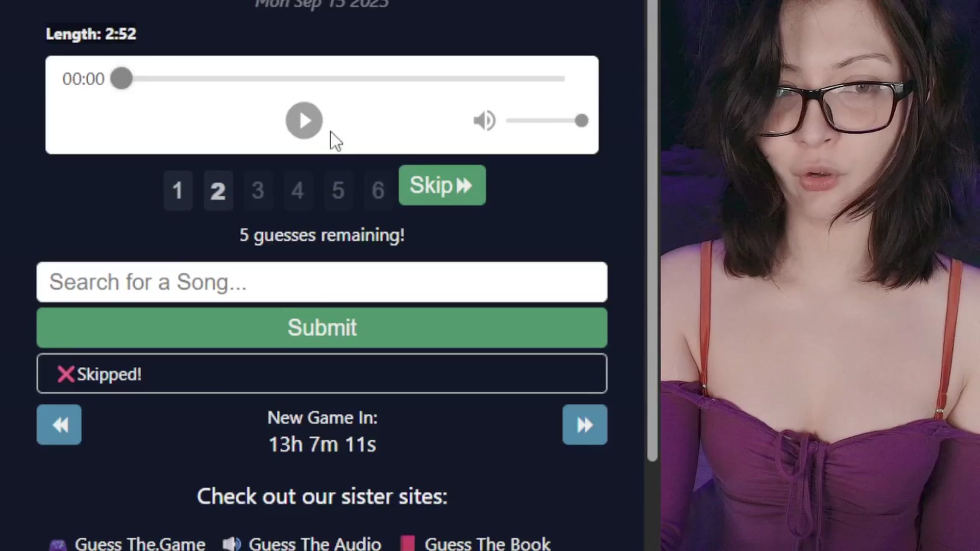Click the Skipped! guess result row
This screenshot has width=980, height=551.
pos(322,373)
